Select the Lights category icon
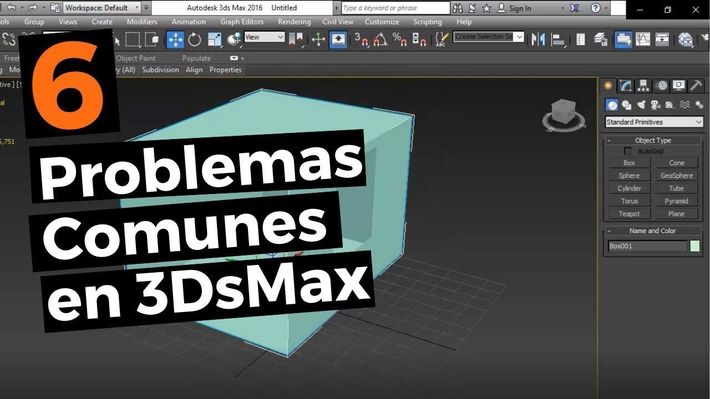Image resolution: width=710 pixels, height=399 pixels. pos(641,105)
